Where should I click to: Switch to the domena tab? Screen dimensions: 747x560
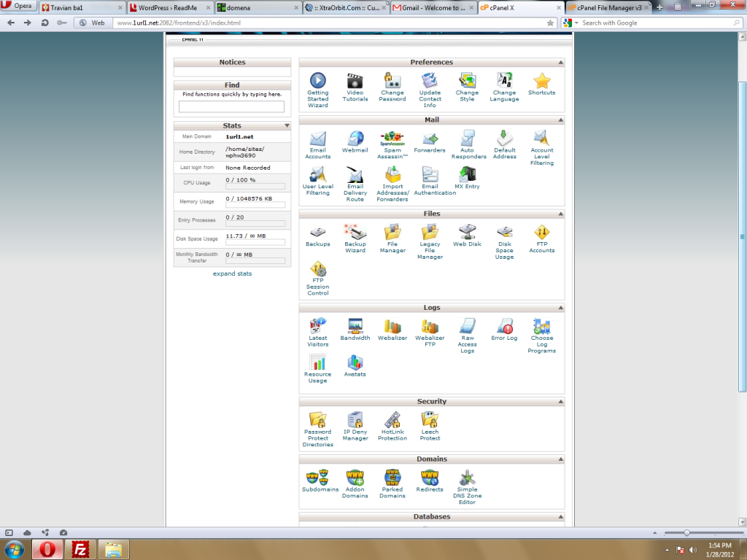click(x=258, y=7)
